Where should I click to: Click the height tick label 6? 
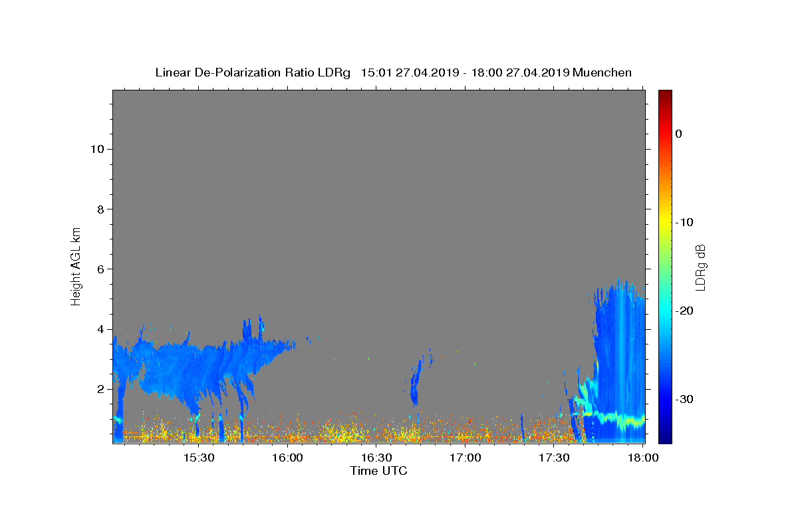pyautogui.click(x=100, y=269)
